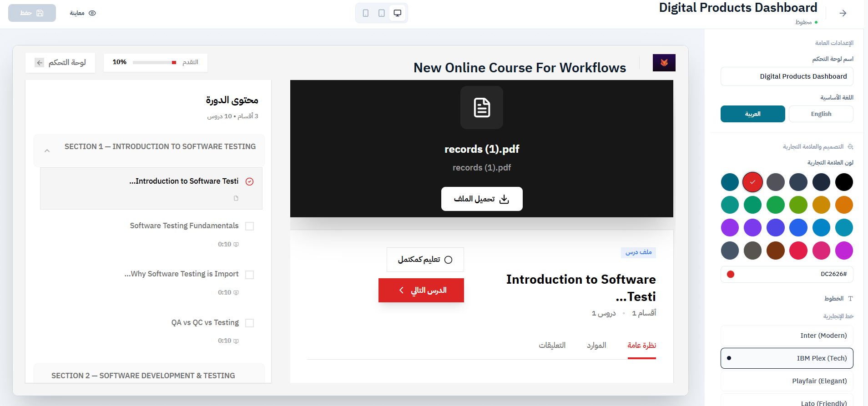This screenshot has width=868, height=406.
Task: Click the 10% course progress bar
Action: [155, 63]
